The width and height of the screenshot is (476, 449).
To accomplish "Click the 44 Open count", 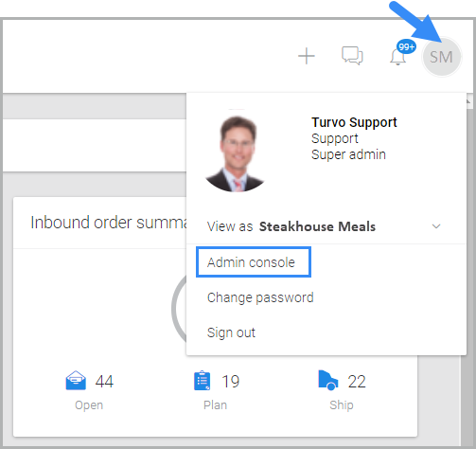I will (104, 381).
